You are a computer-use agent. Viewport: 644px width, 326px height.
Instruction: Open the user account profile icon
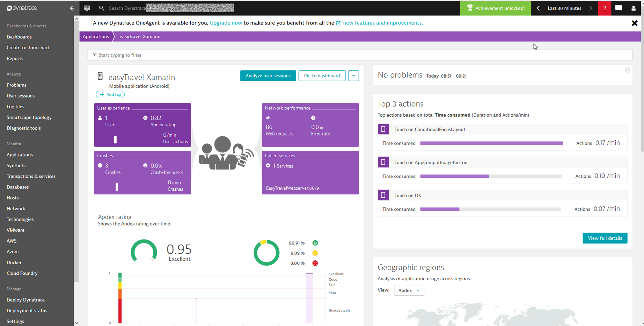[633, 8]
